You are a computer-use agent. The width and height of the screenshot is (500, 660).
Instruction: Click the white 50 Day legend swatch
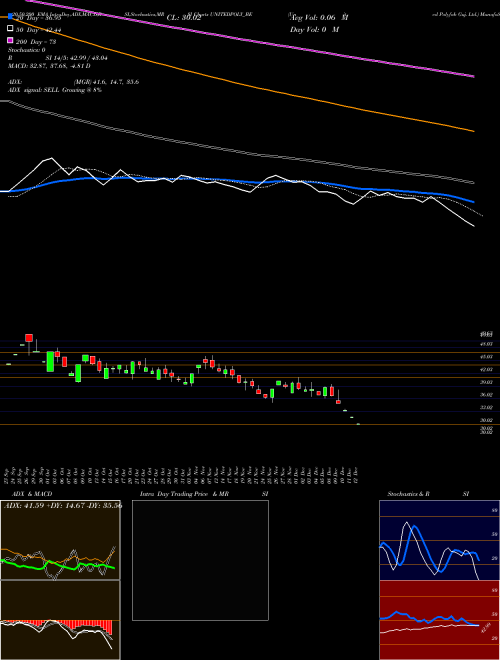11,29
